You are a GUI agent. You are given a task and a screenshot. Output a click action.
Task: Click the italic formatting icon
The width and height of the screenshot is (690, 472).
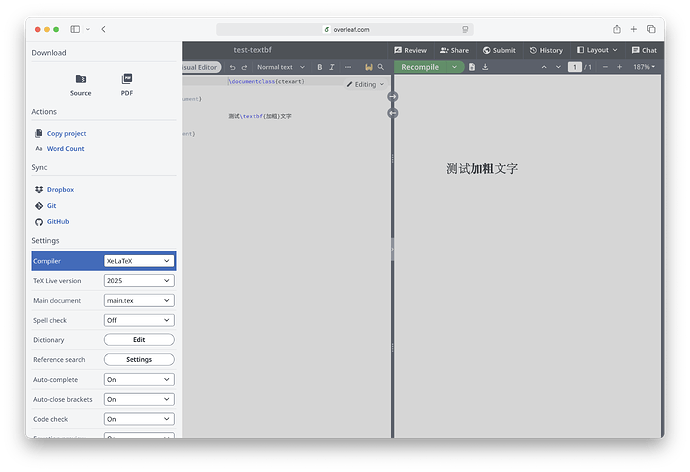point(331,67)
